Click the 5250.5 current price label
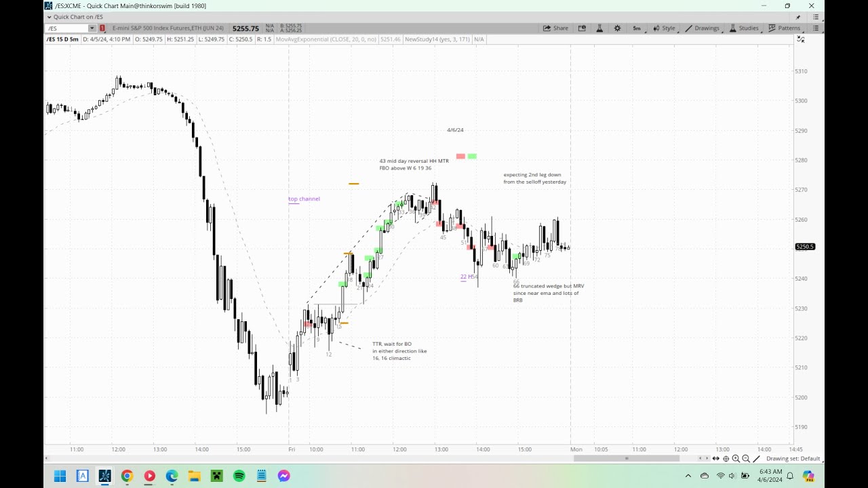Image resolution: width=868 pixels, height=488 pixels. [x=805, y=247]
